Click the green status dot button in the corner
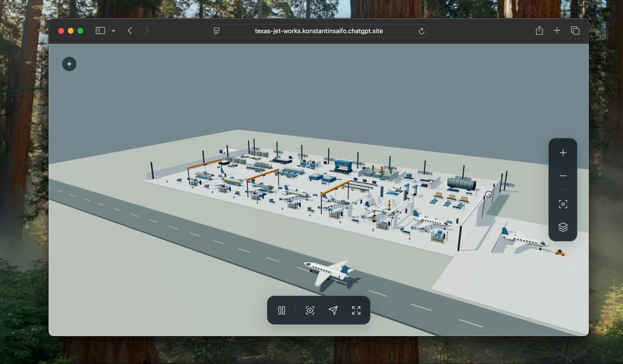Screen dimensions: 623x364 [x=69, y=64]
